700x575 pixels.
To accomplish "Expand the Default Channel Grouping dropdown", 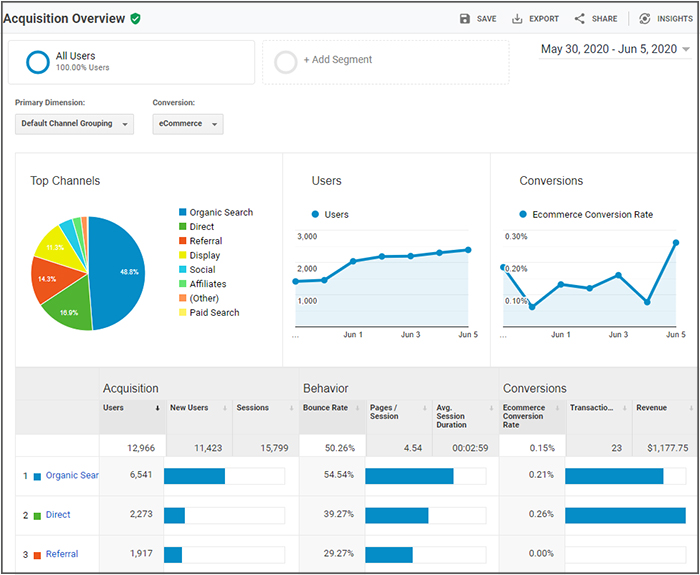I will [75, 124].
